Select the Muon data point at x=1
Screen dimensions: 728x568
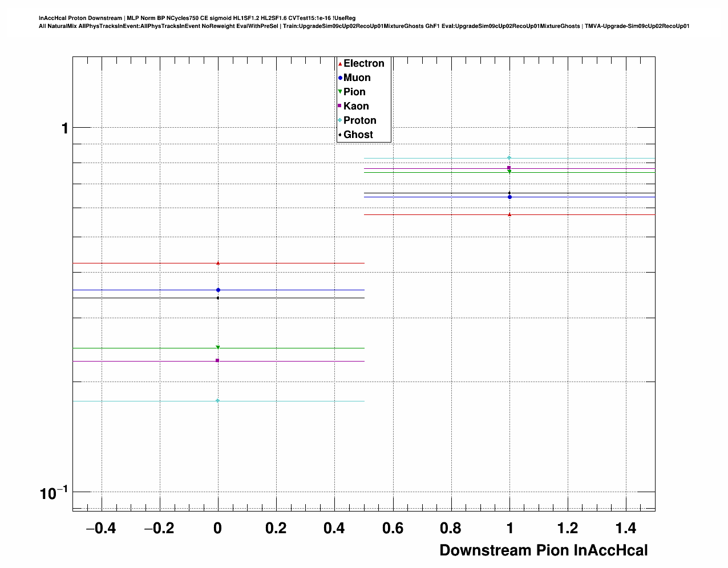pos(509,197)
